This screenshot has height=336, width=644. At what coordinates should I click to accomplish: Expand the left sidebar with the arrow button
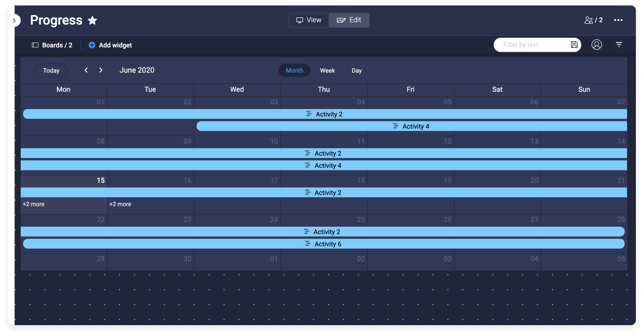click(x=14, y=20)
